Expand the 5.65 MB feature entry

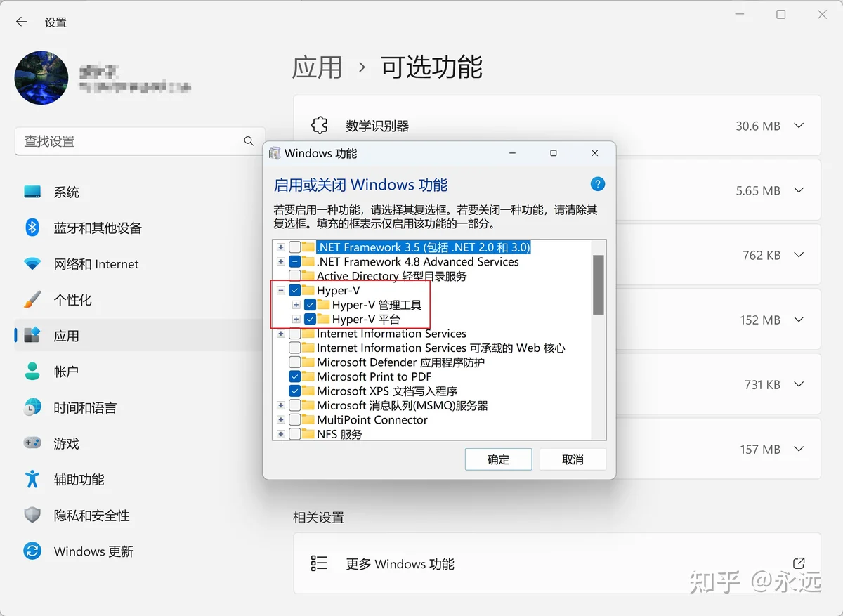(799, 190)
